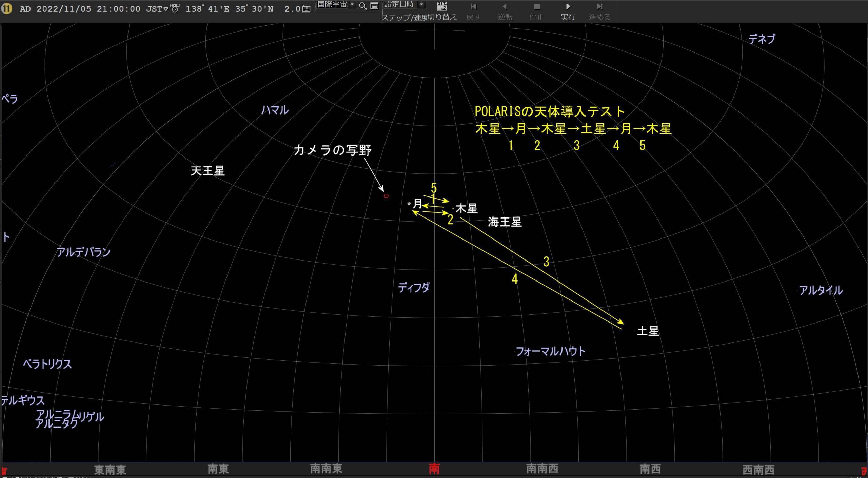The width and height of the screenshot is (868, 478).
Task: Click the red camera field-of-view rectangle
Action: pyautogui.click(x=386, y=196)
